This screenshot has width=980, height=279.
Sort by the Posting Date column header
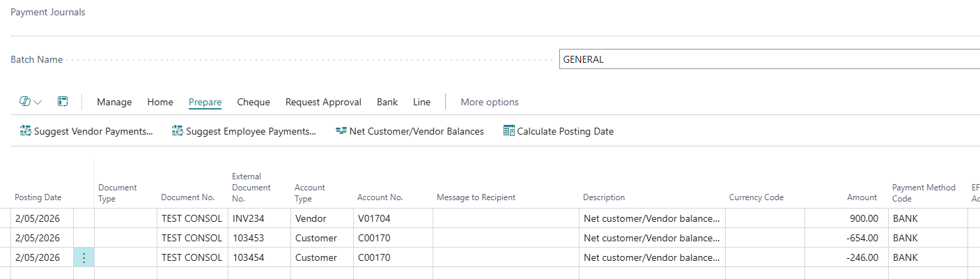[x=38, y=197]
